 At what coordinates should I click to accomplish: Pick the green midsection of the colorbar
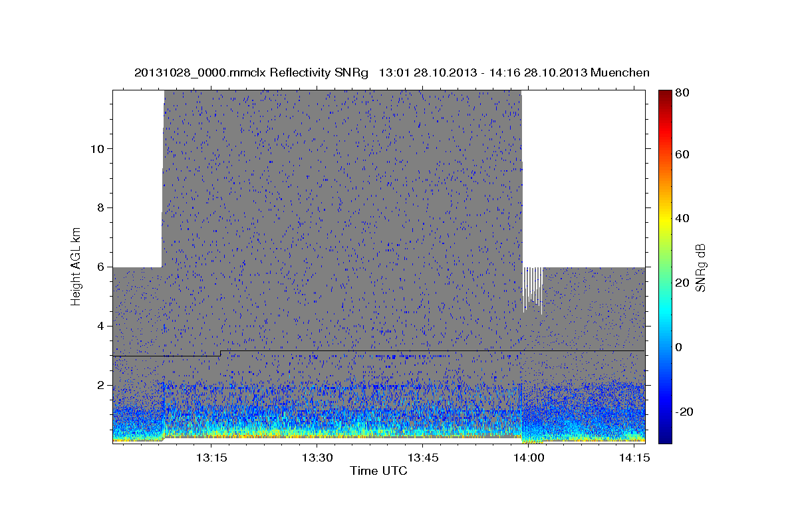664,266
